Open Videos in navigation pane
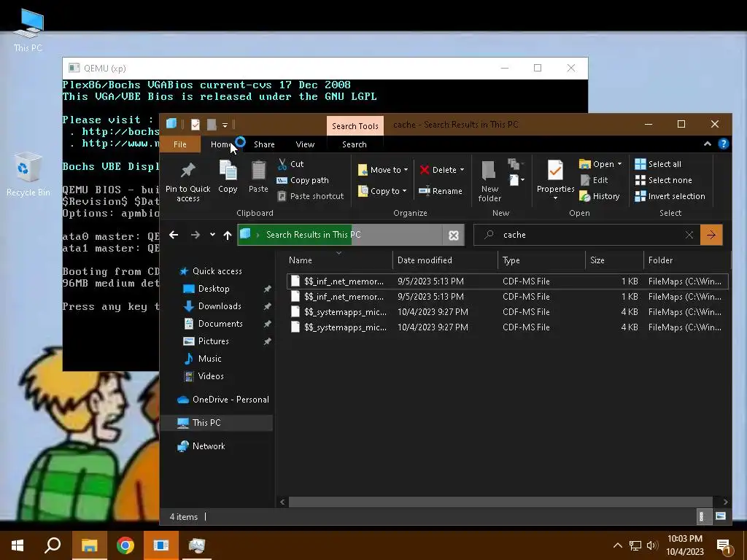Image resolution: width=747 pixels, height=560 pixels. 211,376
